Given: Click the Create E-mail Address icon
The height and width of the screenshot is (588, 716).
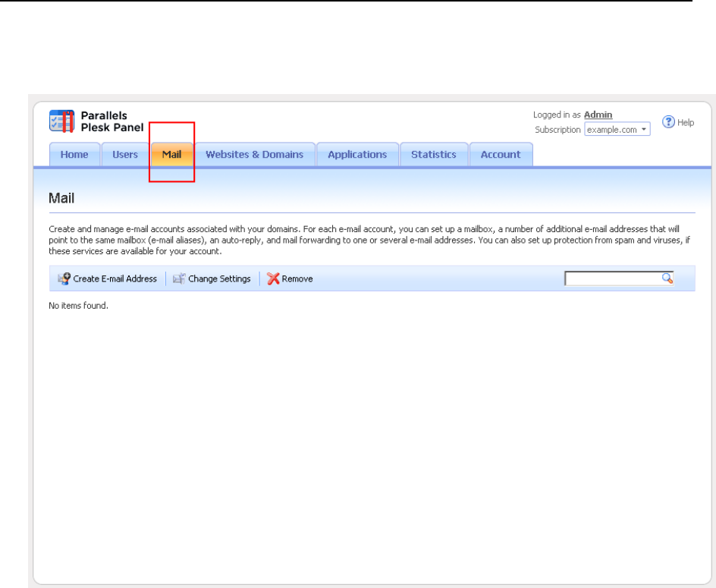Looking at the screenshot, I should tap(64, 278).
